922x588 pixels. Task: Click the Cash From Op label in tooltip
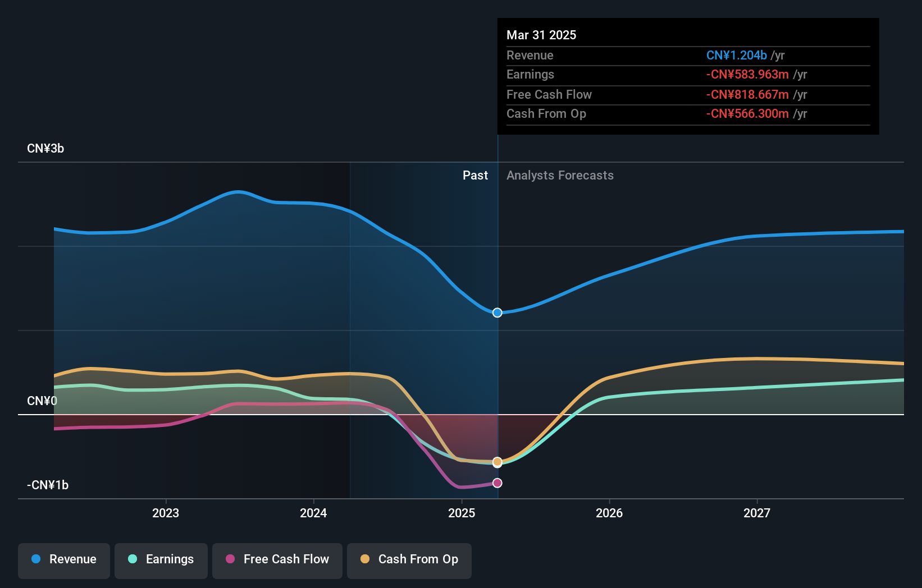click(x=546, y=114)
